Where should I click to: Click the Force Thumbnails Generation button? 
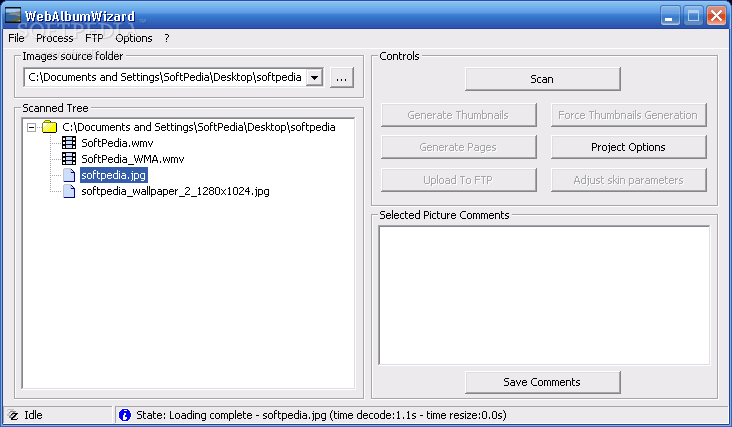coord(628,115)
